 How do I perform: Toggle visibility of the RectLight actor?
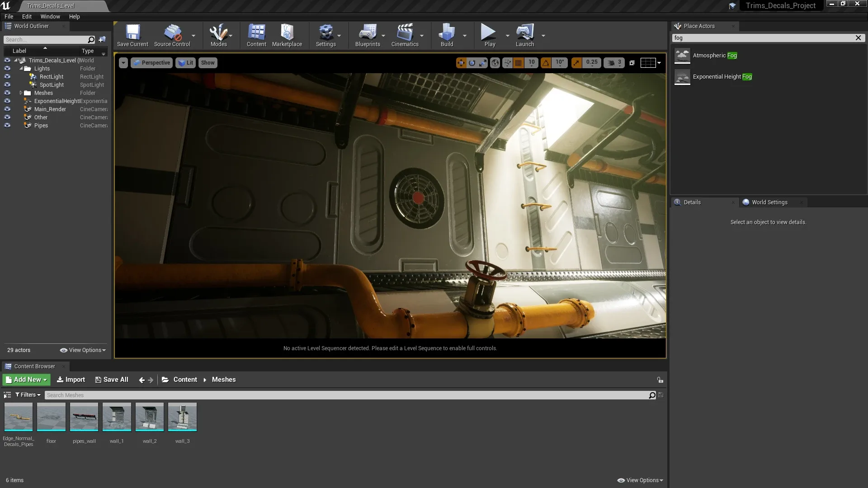coord(7,76)
